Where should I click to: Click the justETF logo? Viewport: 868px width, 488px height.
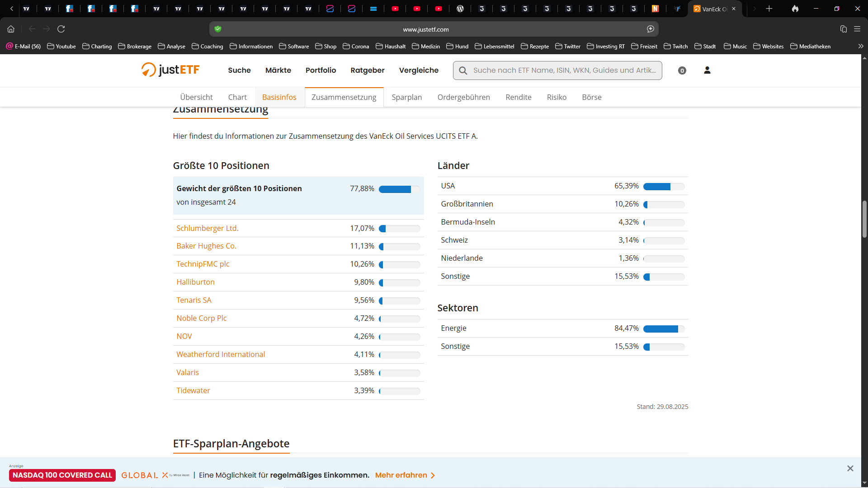click(170, 70)
